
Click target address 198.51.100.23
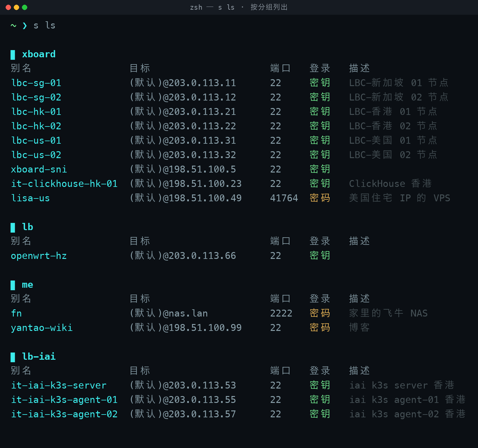(x=205, y=184)
